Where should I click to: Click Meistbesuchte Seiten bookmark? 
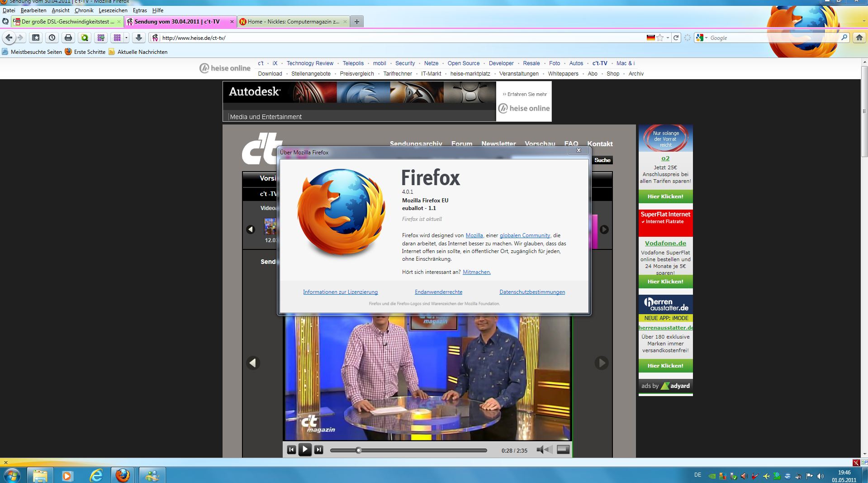[x=32, y=52]
